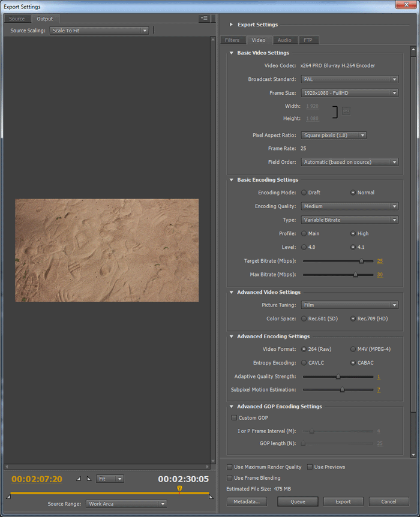
Task: Click the Queue button
Action: pyautogui.click(x=298, y=501)
